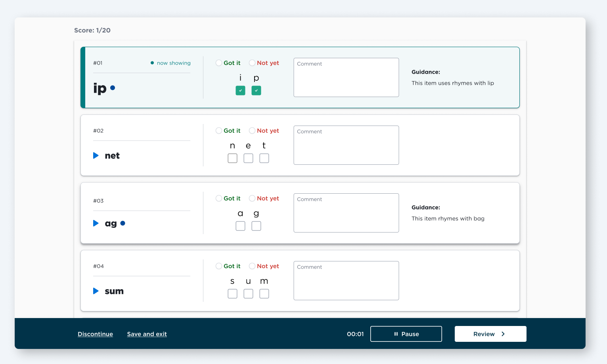Image resolution: width=607 pixels, height=364 pixels.
Task: Check the box under letter 'm'
Action: pos(264,294)
